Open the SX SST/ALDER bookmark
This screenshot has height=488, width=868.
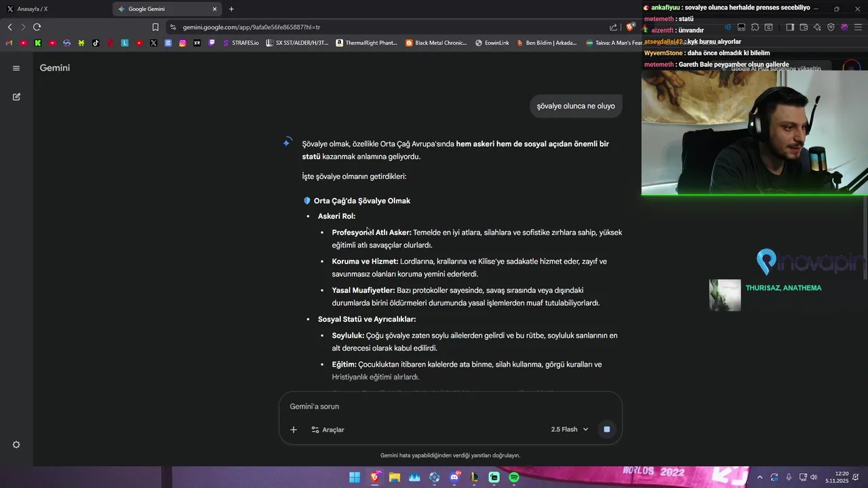pos(297,43)
